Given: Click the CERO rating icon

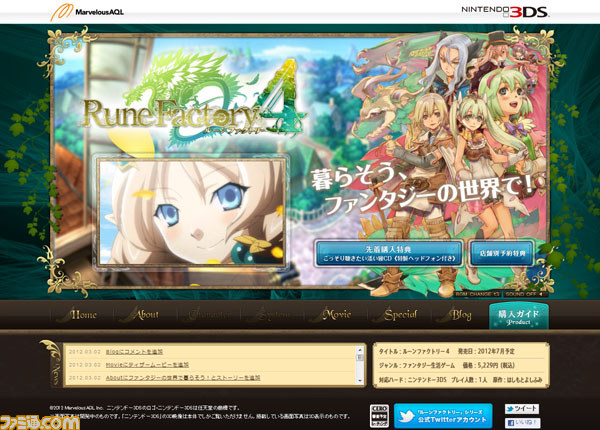Looking at the screenshot, I should (x=379, y=416).
